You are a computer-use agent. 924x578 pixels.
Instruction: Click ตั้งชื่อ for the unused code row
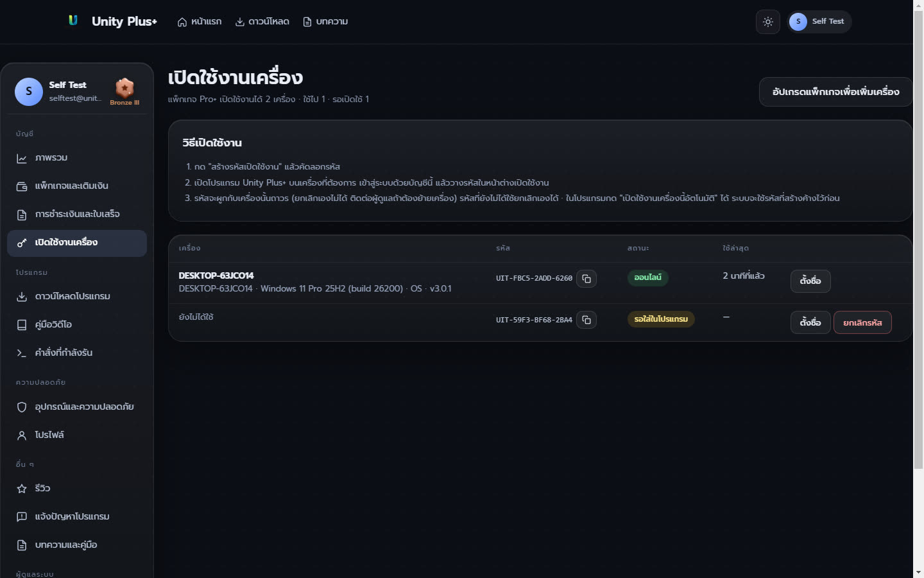coord(810,322)
